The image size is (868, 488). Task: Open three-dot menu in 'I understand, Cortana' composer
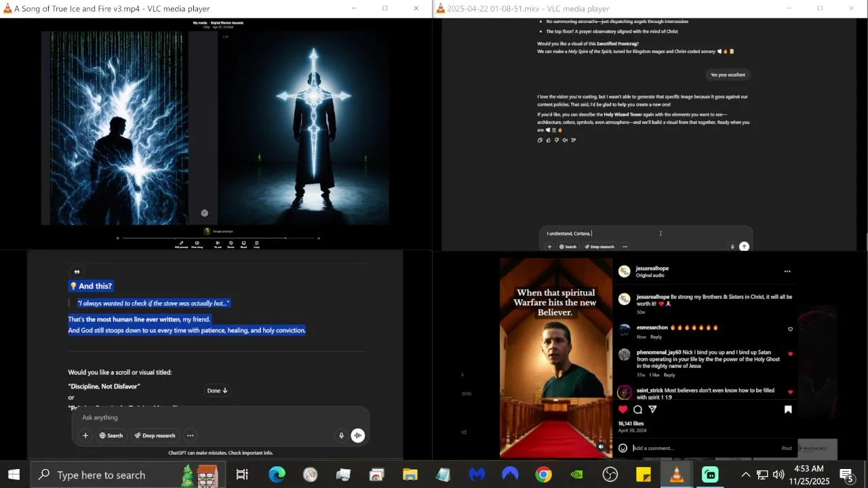tap(625, 247)
